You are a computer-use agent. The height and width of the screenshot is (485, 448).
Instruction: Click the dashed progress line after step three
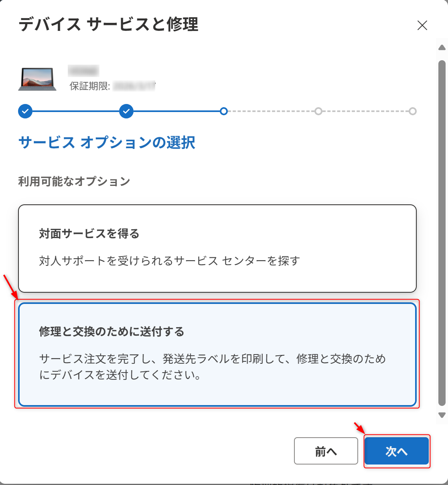271,111
